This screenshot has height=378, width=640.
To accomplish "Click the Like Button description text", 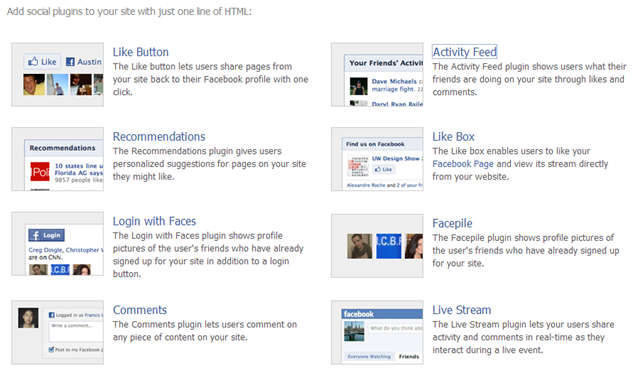I will pos(211,79).
